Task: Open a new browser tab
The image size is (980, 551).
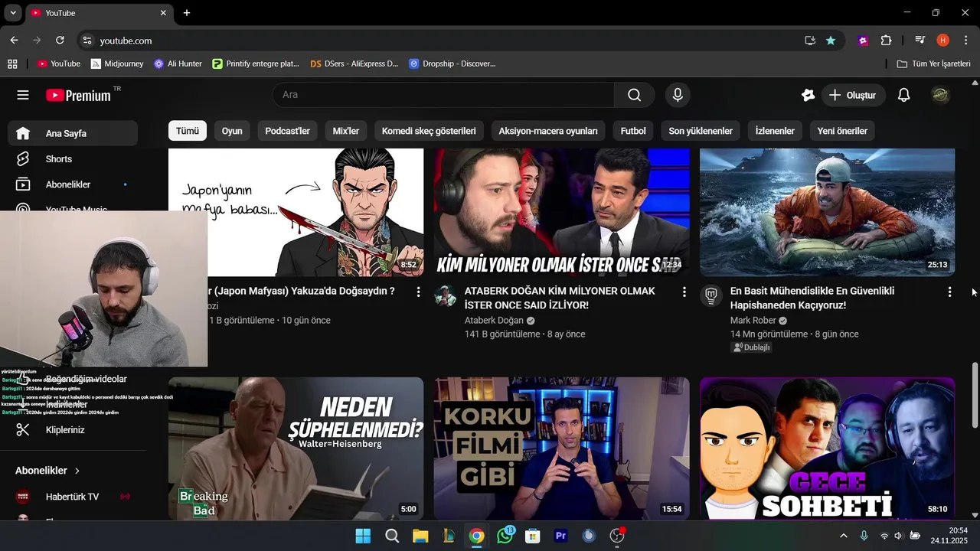Action: (187, 13)
